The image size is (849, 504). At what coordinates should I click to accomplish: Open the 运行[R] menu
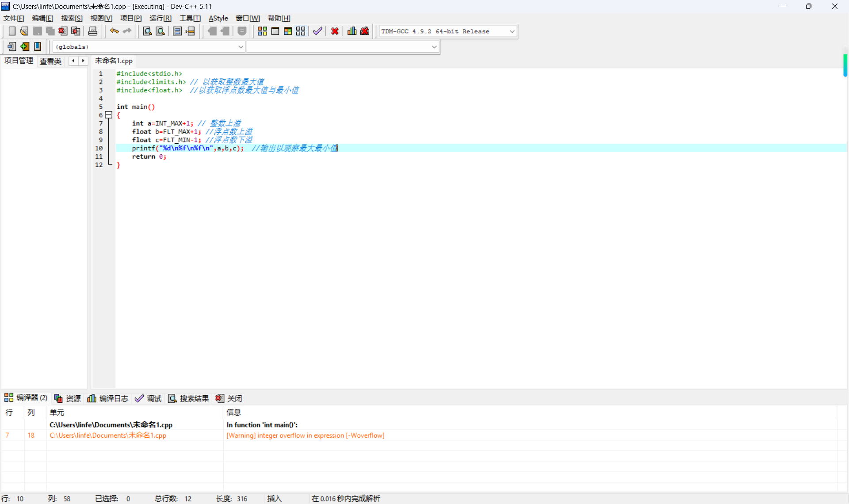point(160,18)
